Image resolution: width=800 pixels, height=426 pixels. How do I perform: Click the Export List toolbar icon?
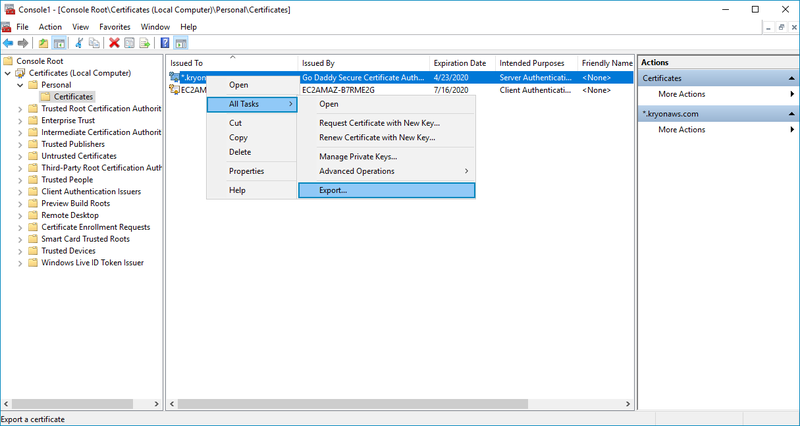145,43
